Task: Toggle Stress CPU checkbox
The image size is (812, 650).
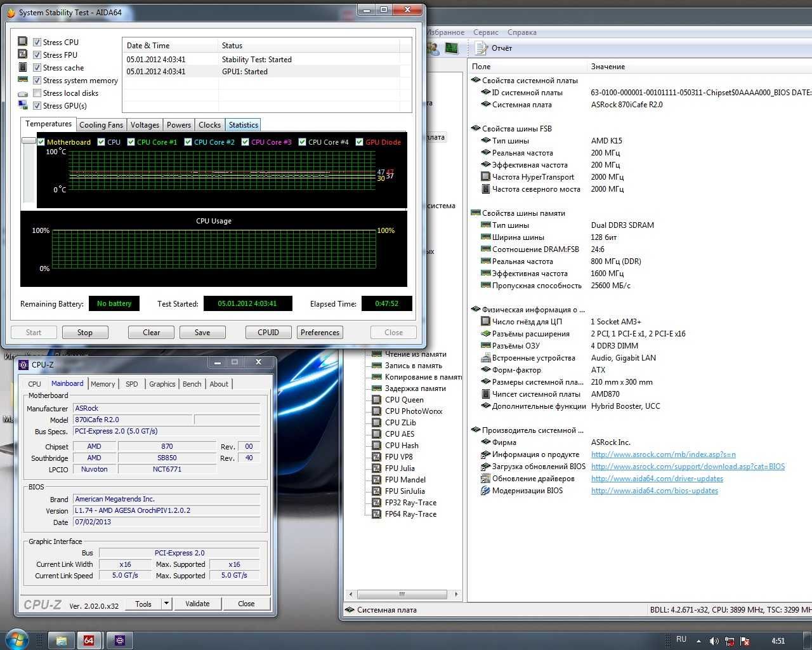Action: pos(37,43)
